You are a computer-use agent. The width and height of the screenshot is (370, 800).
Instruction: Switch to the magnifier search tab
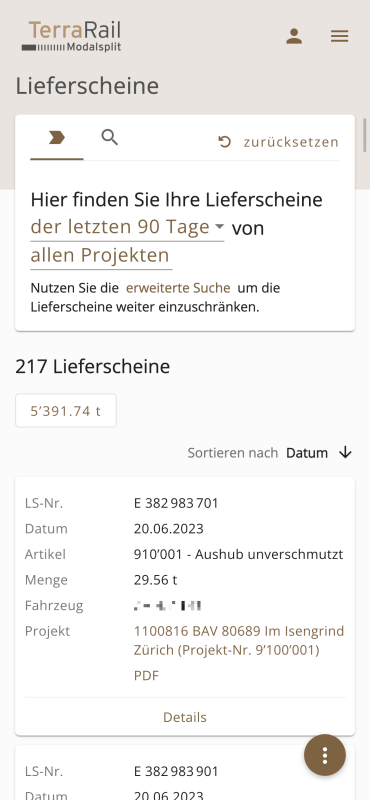coord(110,138)
